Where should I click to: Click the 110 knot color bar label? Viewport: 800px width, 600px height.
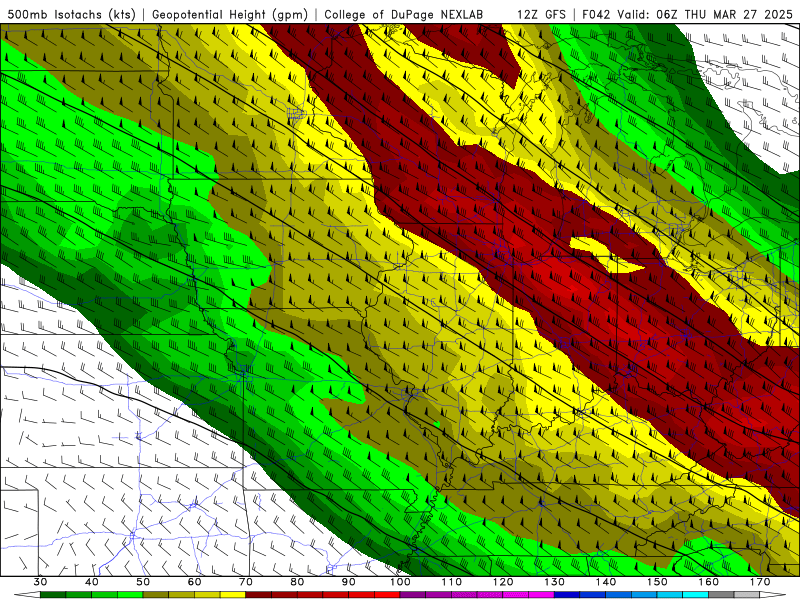pos(452,582)
